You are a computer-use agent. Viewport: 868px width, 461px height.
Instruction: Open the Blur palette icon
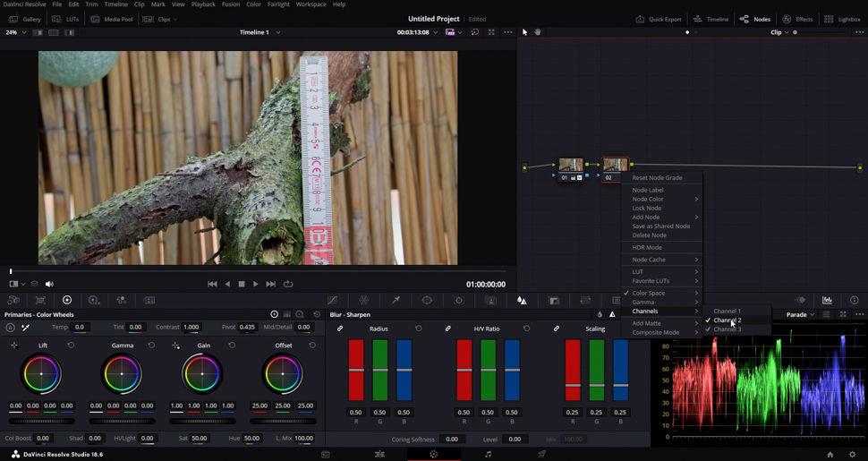coord(522,300)
